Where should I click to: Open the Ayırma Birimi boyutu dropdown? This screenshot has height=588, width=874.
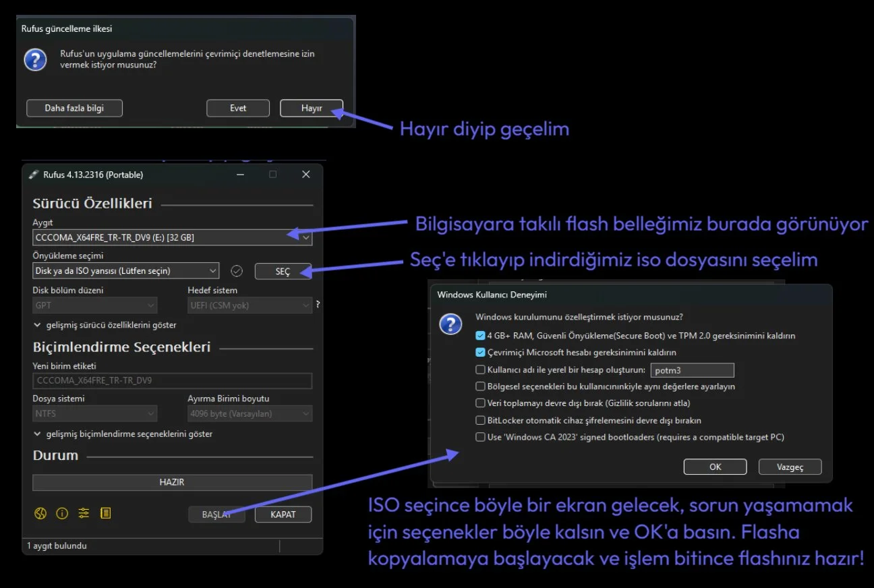(250, 413)
